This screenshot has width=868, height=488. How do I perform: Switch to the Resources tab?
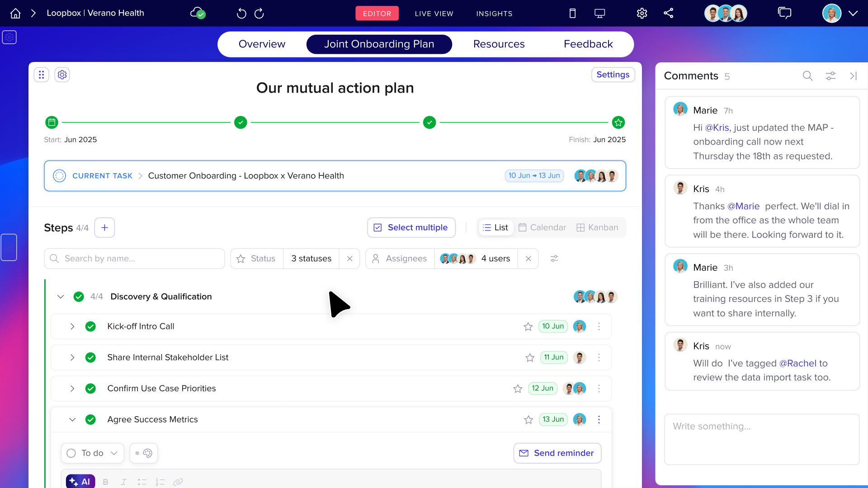(499, 44)
